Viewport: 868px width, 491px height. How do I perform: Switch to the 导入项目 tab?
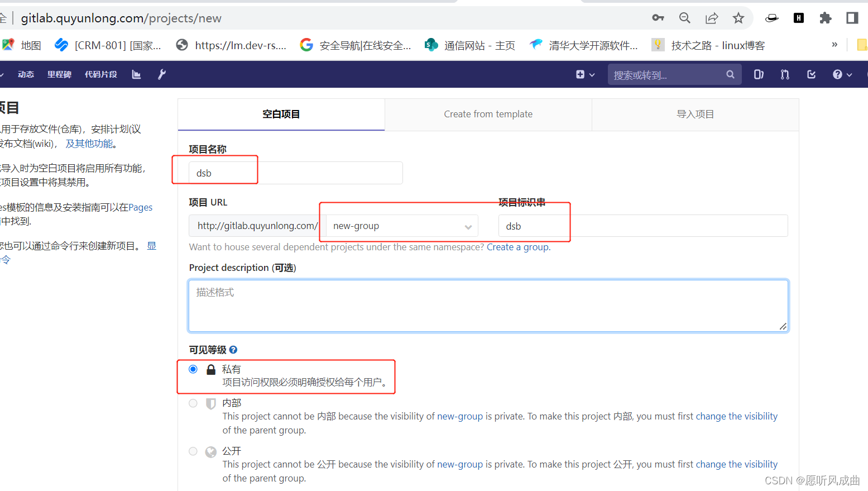pos(695,114)
